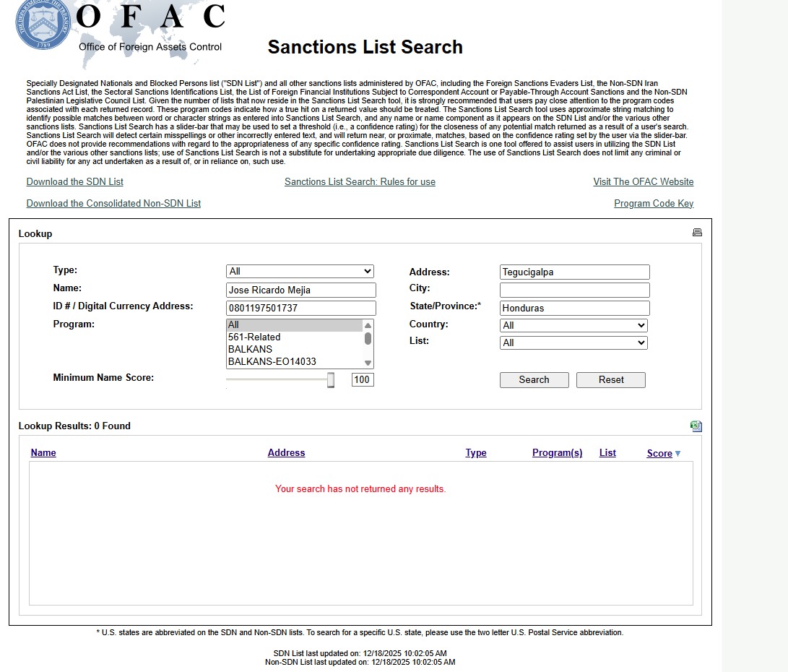Viewport: 788px width, 672px height.
Task: Open the Country dropdown
Action: click(573, 326)
